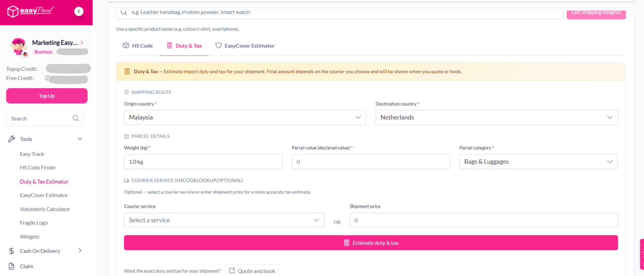Click the Cash On Delivery dollar icon

pyautogui.click(x=11, y=251)
